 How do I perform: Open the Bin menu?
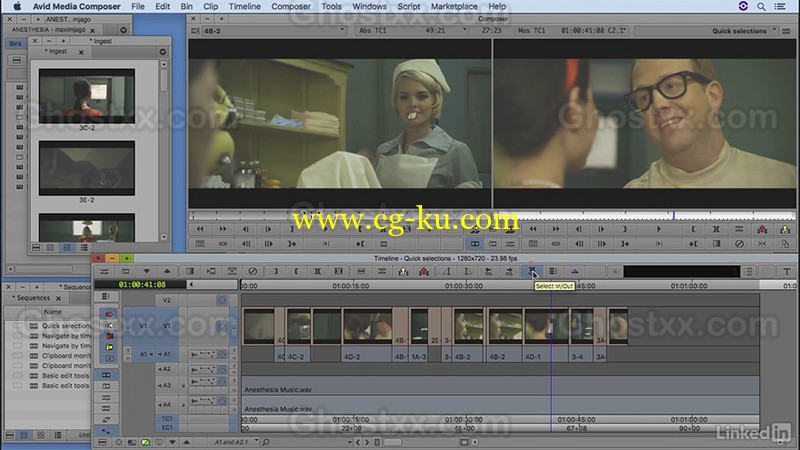coord(186,6)
